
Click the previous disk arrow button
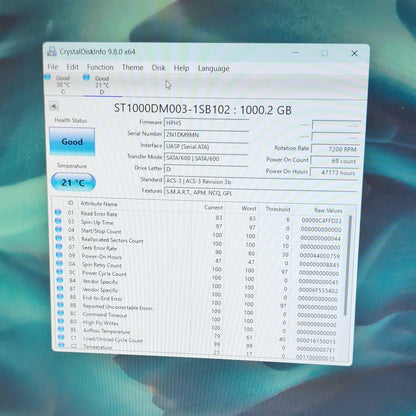(53, 106)
